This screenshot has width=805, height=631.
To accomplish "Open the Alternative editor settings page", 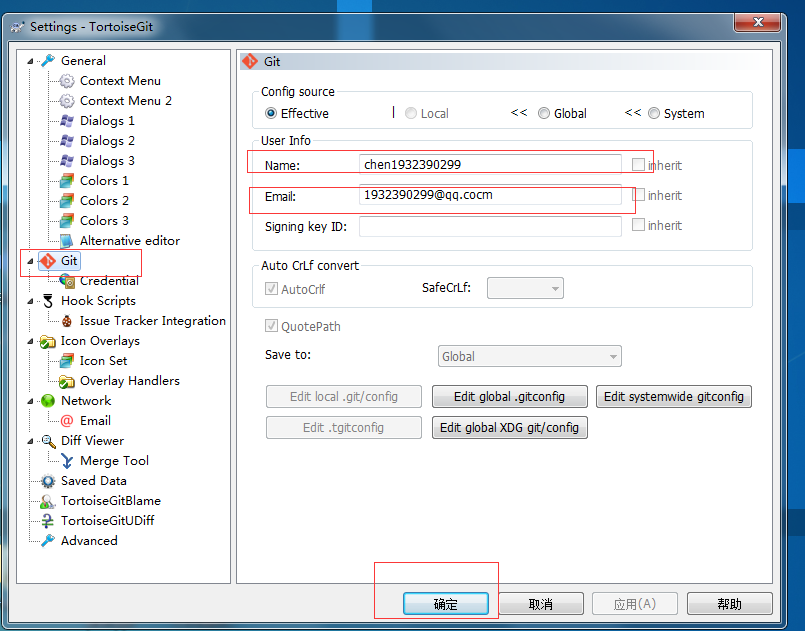I will 130,241.
